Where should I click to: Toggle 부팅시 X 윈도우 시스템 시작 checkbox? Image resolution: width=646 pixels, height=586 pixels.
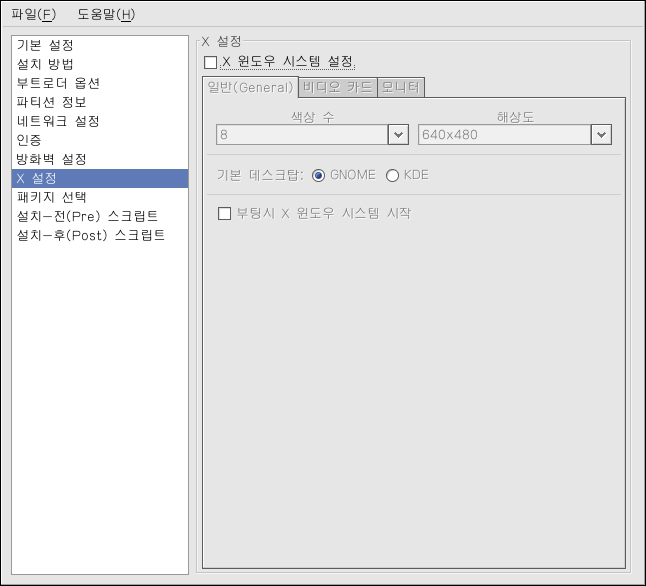click(x=225, y=213)
